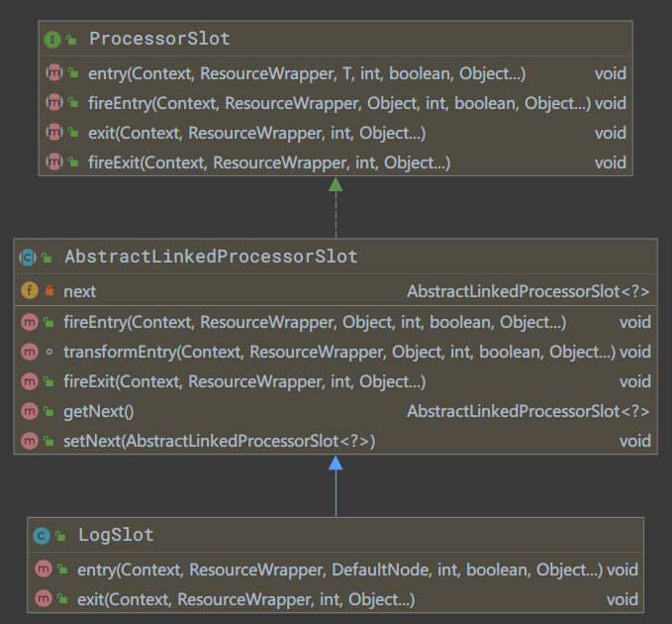The width and height of the screenshot is (672, 624).
Task: Click the LogSlot class icon
Action: point(42,536)
